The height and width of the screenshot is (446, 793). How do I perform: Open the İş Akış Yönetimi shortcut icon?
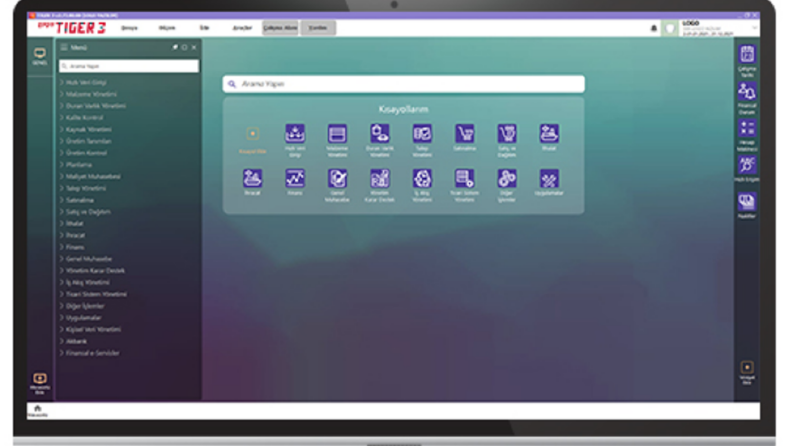tap(422, 179)
